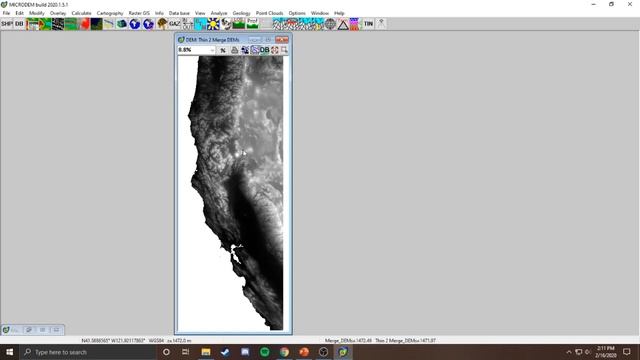Open the Point Clouds menu
The width and height of the screenshot is (640, 360).
(x=269, y=13)
